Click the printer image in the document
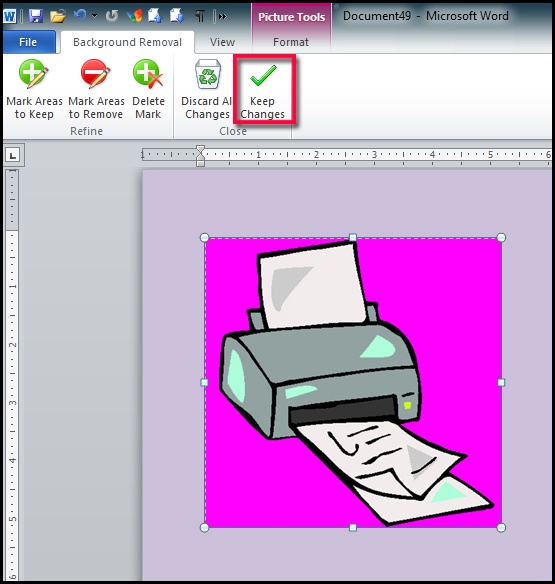Screen dimensions: 555x584 coord(353,383)
